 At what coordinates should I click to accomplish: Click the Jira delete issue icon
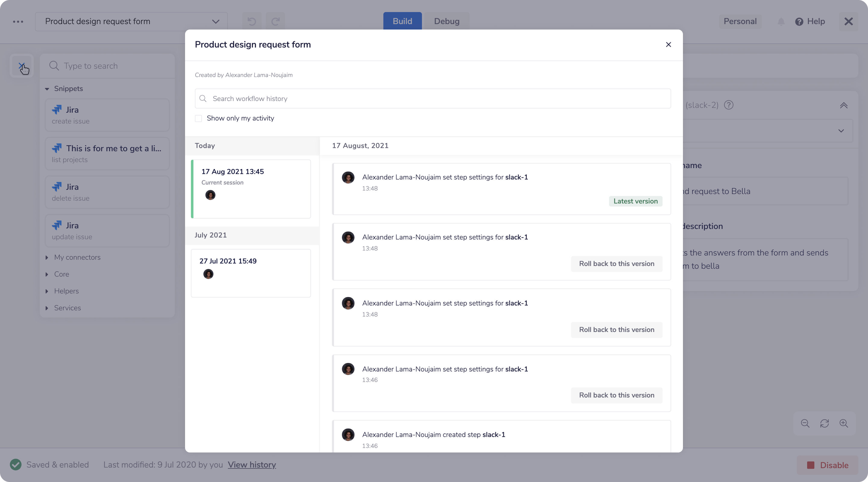(57, 186)
